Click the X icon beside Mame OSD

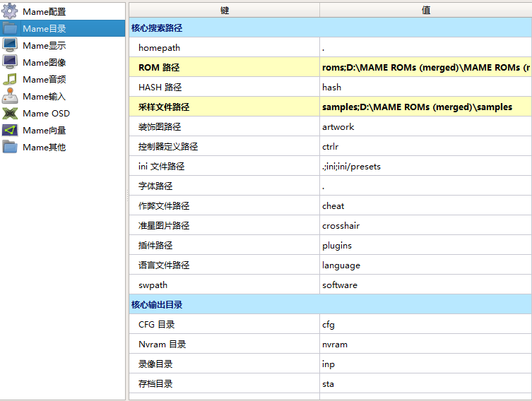coord(9,113)
